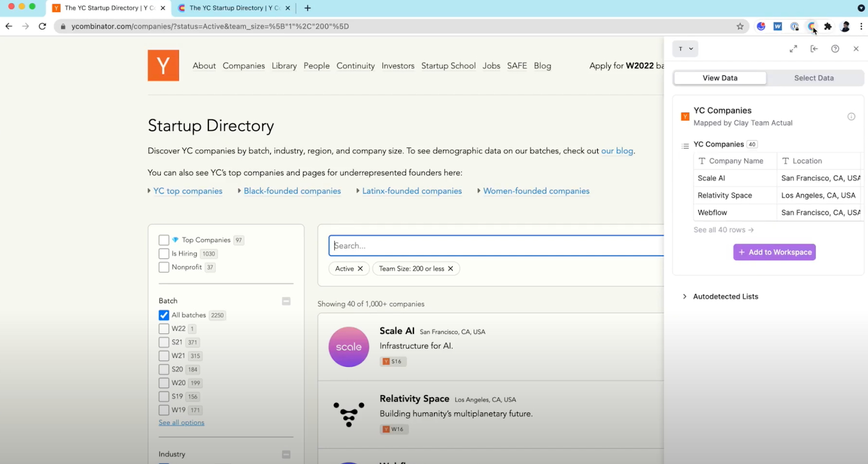
Task: Click the YC Companies info icon
Action: (x=851, y=117)
